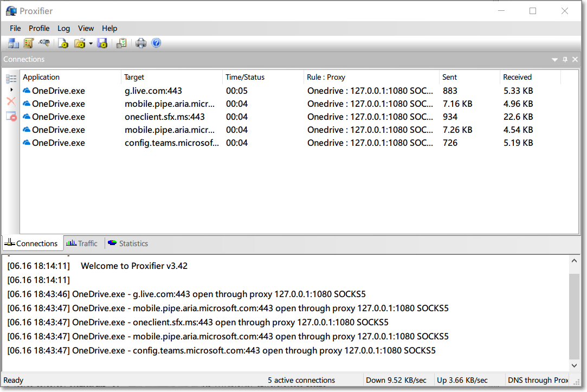Click the block-application sidebar icon with red minus
587x392 pixels.
pyautogui.click(x=11, y=117)
